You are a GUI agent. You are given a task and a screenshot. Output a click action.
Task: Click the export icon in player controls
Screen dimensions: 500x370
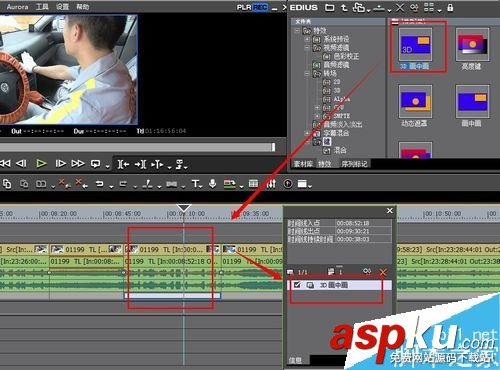180,164
